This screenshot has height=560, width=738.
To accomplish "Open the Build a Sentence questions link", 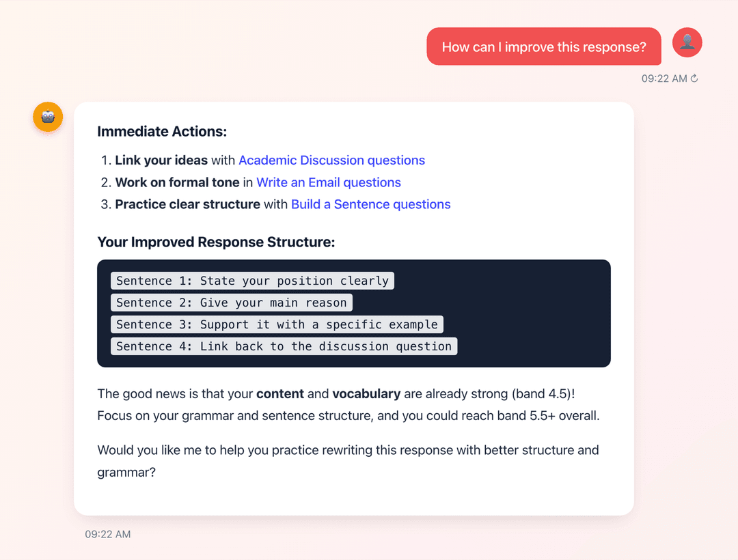I will (x=371, y=204).
